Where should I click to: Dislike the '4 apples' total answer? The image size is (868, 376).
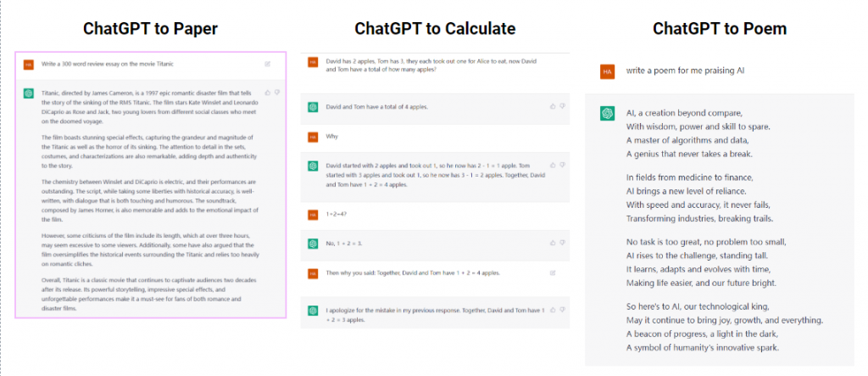(x=562, y=106)
